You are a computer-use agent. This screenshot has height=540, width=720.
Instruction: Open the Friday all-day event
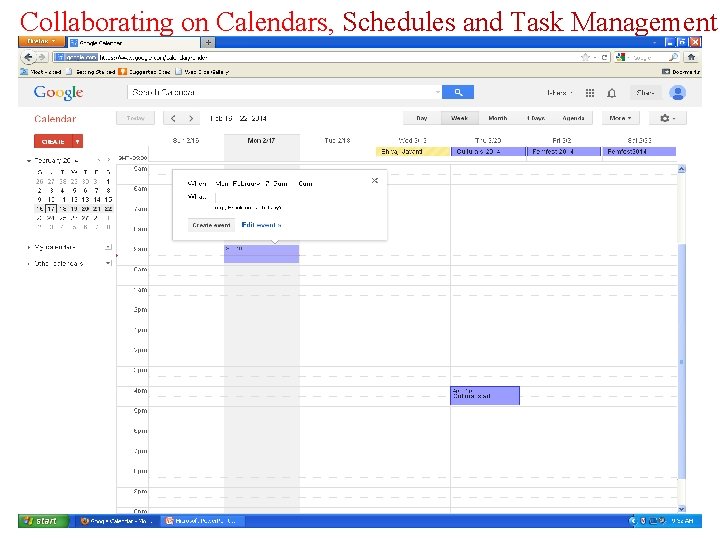pyautogui.click(x=564, y=152)
